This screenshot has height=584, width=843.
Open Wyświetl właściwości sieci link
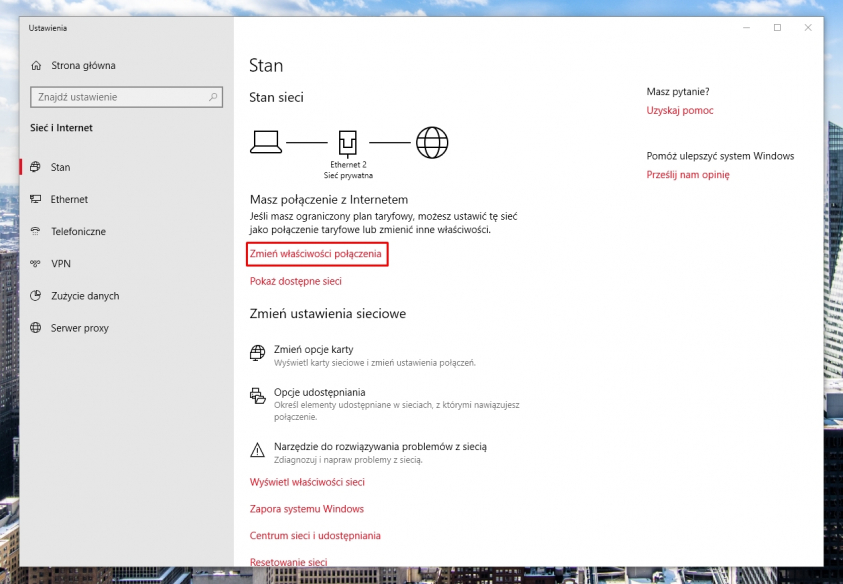pos(307,482)
